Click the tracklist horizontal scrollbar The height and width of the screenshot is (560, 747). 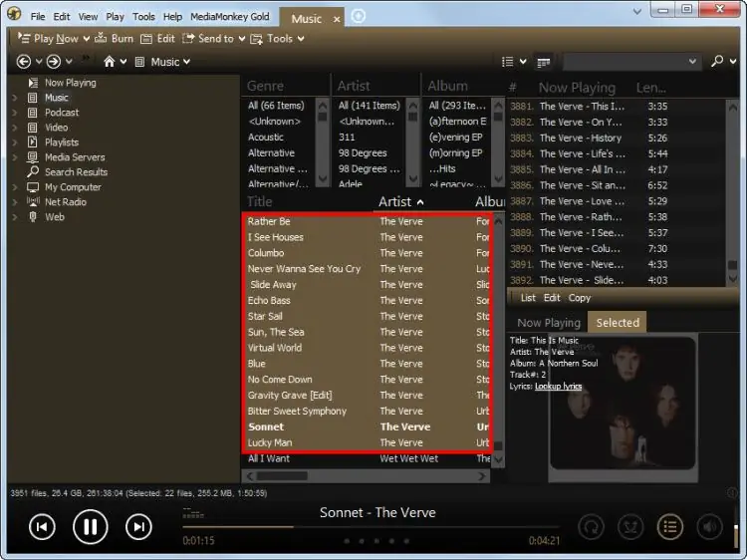(x=366, y=475)
